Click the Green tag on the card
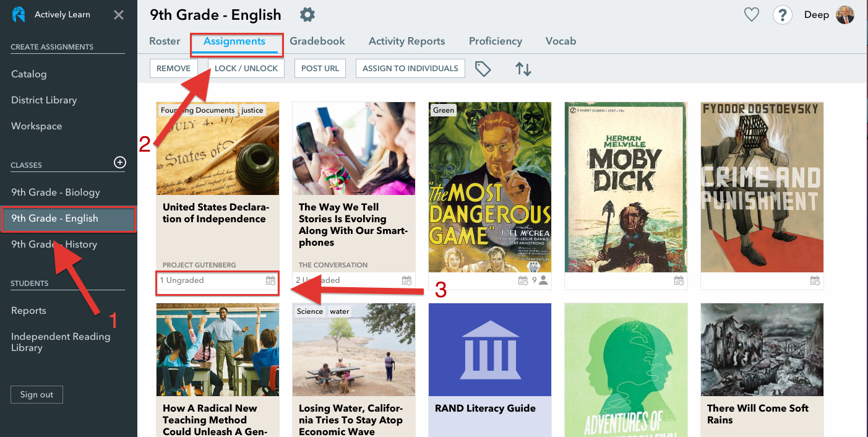868x437 pixels. click(444, 110)
